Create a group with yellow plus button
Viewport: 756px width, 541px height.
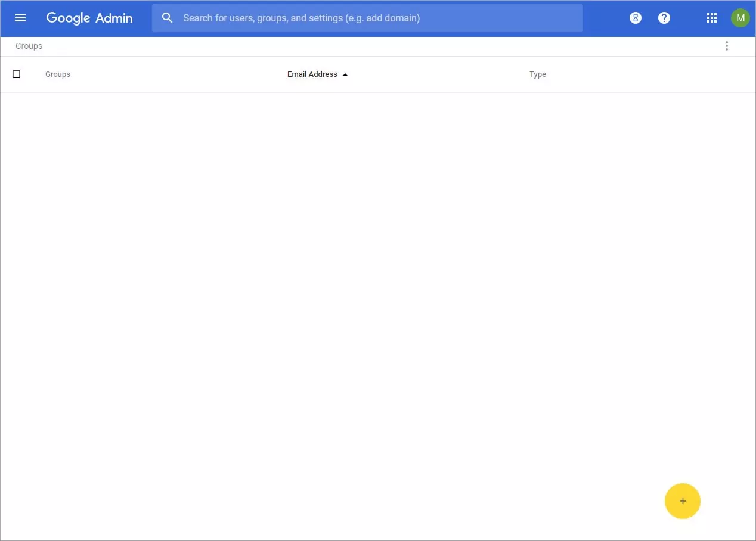[683, 501]
